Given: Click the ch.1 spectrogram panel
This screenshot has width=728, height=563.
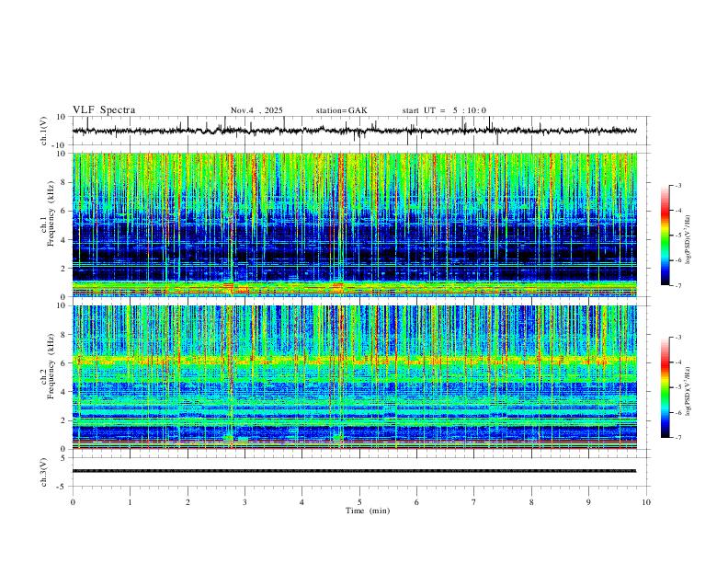Looking at the screenshot, I should (354, 224).
